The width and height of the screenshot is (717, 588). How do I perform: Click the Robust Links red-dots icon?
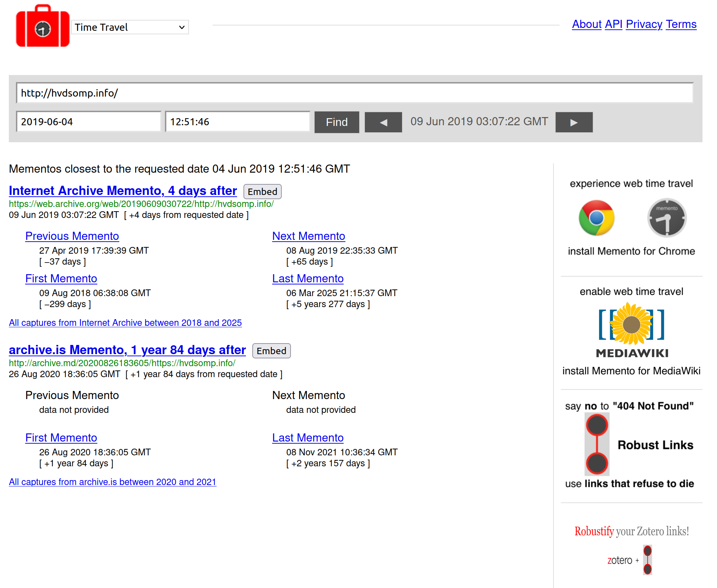pyautogui.click(x=597, y=444)
